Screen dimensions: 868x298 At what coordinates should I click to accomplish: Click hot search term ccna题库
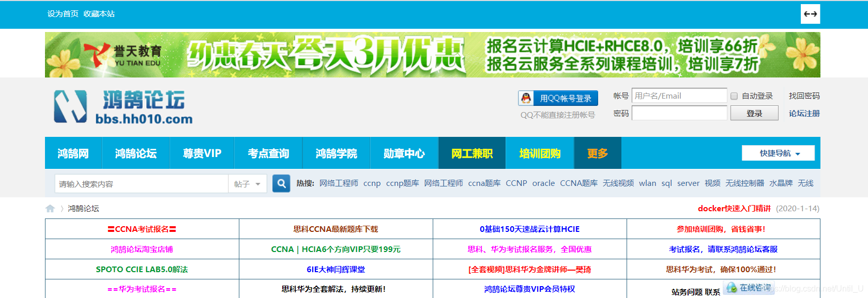coord(484,183)
